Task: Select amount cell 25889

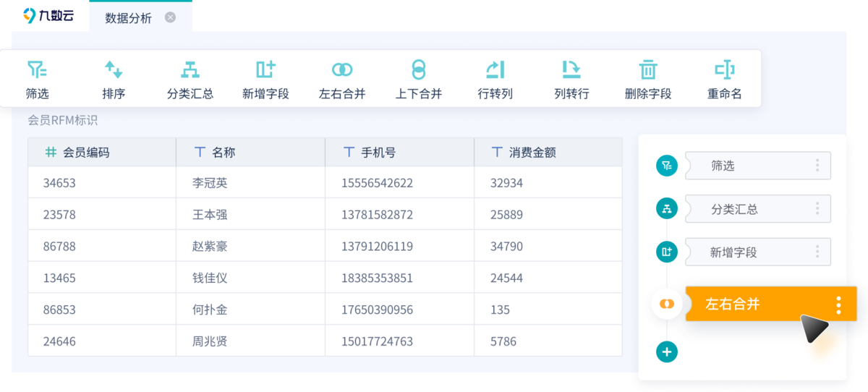Action: point(548,215)
